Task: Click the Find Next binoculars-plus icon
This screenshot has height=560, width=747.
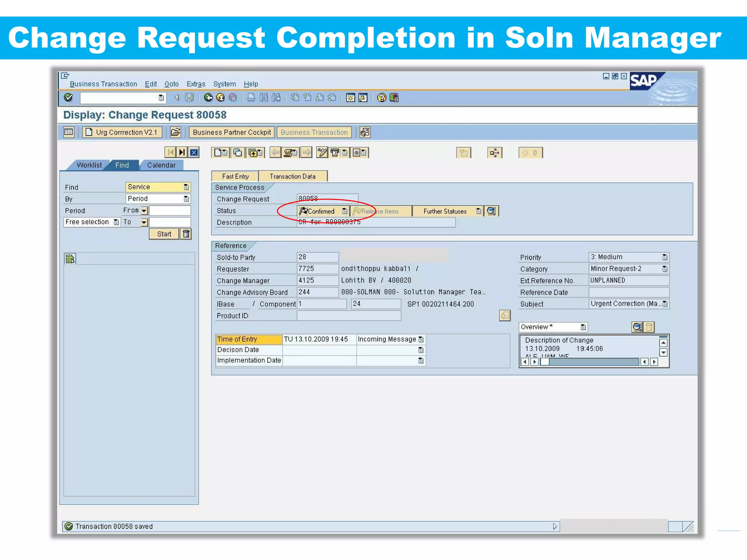Action: pyautogui.click(x=276, y=97)
